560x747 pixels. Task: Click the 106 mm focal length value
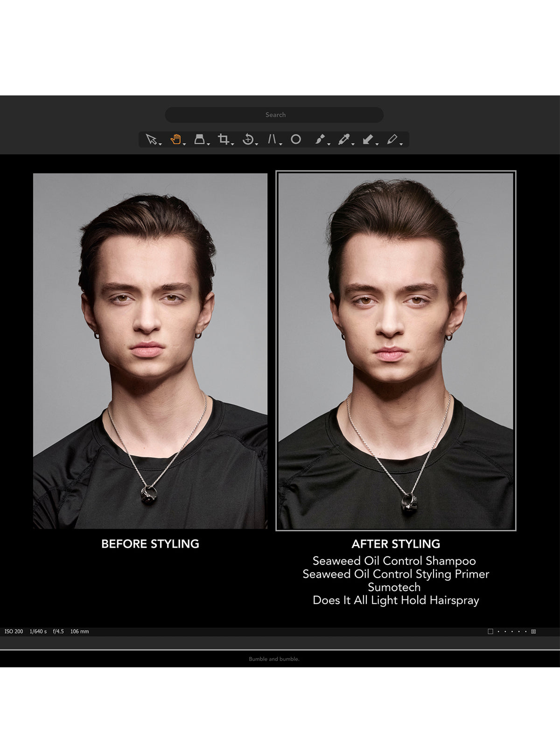click(x=79, y=631)
